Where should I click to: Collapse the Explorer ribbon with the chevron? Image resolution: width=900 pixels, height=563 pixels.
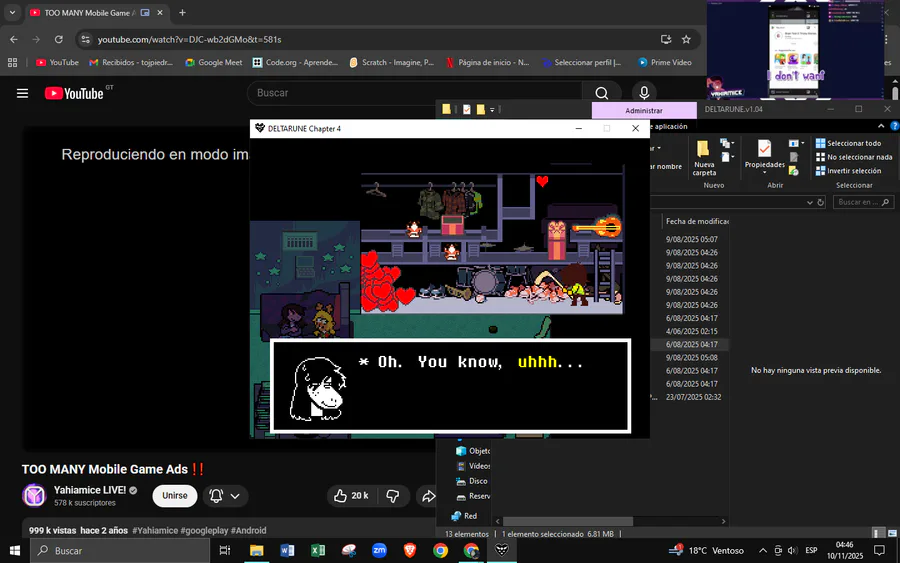click(x=881, y=126)
